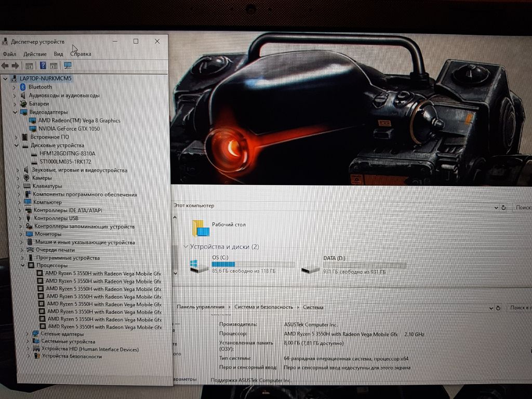Click Система и безопасность in the breadcrumb

click(x=263, y=307)
